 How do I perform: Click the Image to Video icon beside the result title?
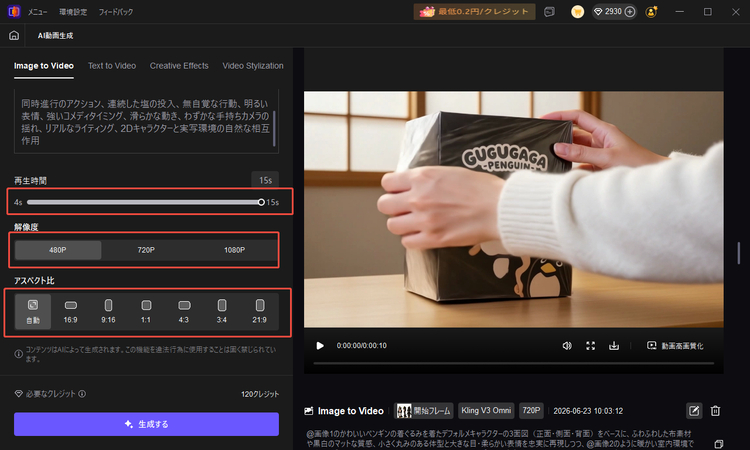(309, 411)
